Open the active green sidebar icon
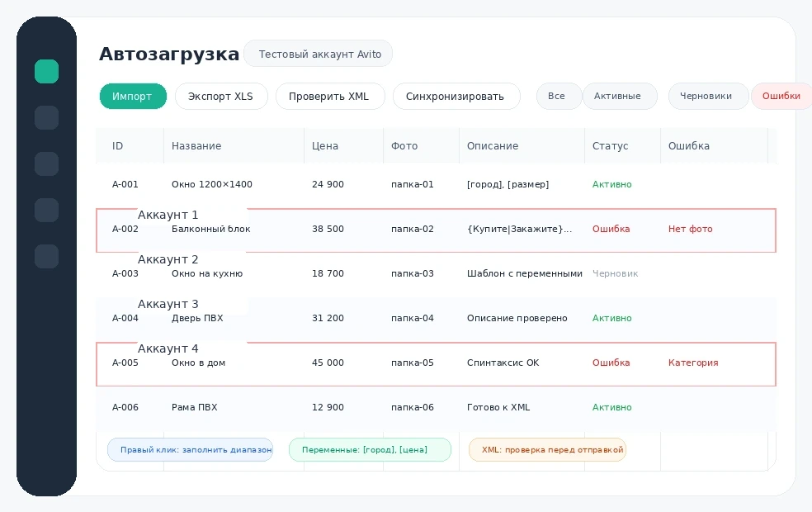Image resolution: width=812 pixels, height=512 pixels. 46,72
